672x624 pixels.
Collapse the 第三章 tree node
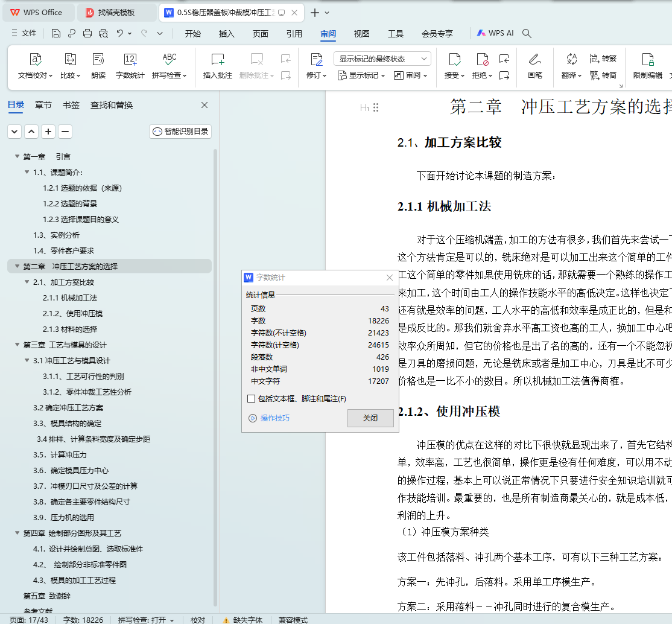point(17,345)
